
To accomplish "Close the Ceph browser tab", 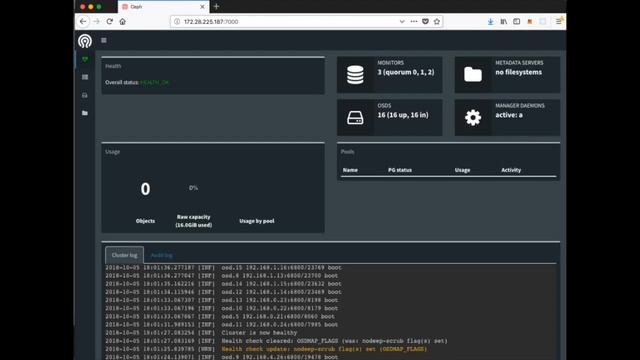I will point(202,7).
